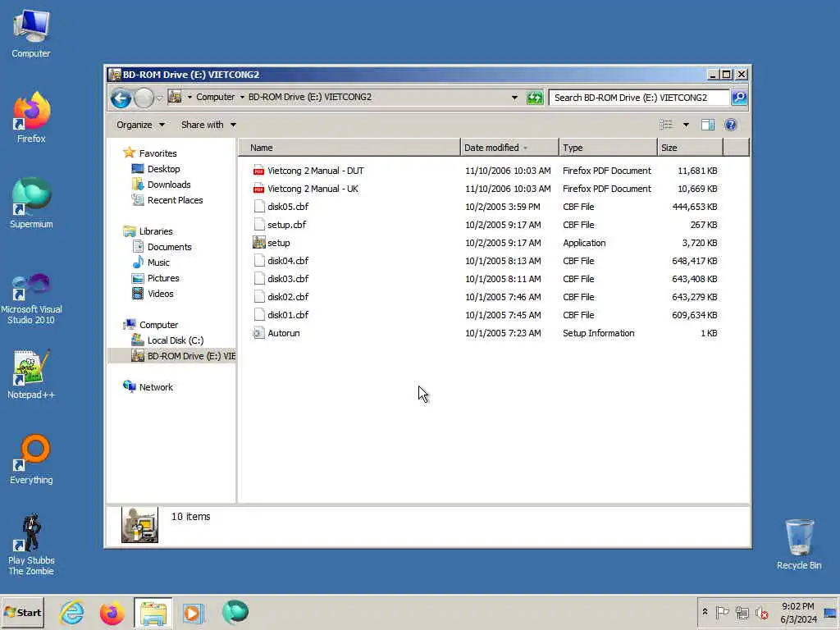Launch Supermium from the taskbar
This screenshot has height=630, width=840.
(235, 612)
